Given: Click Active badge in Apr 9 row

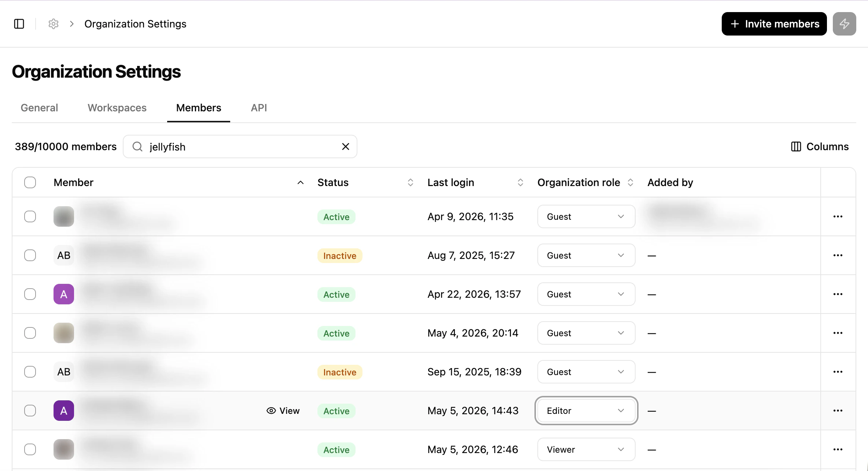Looking at the screenshot, I should pos(336,217).
